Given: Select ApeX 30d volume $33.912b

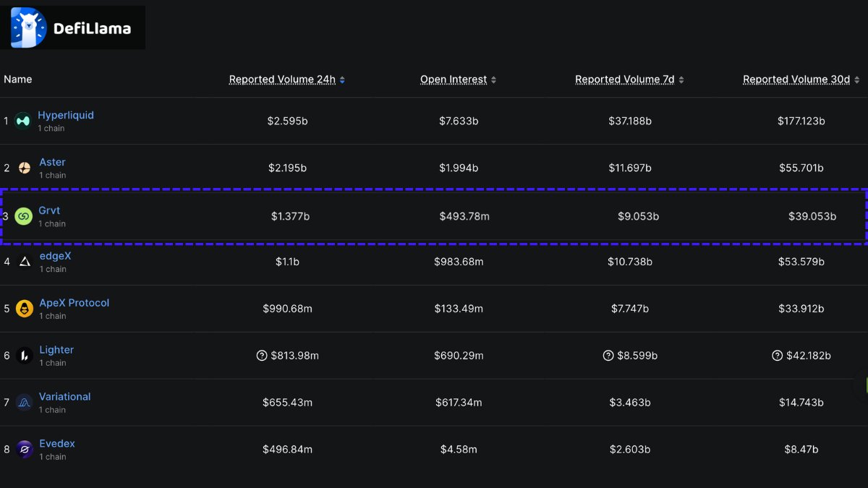Looking at the screenshot, I should pos(801,309).
